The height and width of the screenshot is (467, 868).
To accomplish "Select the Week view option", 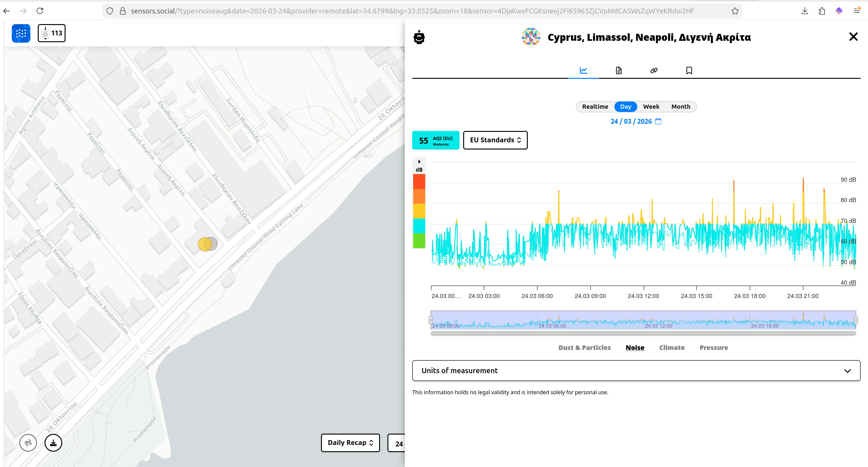I will (651, 107).
